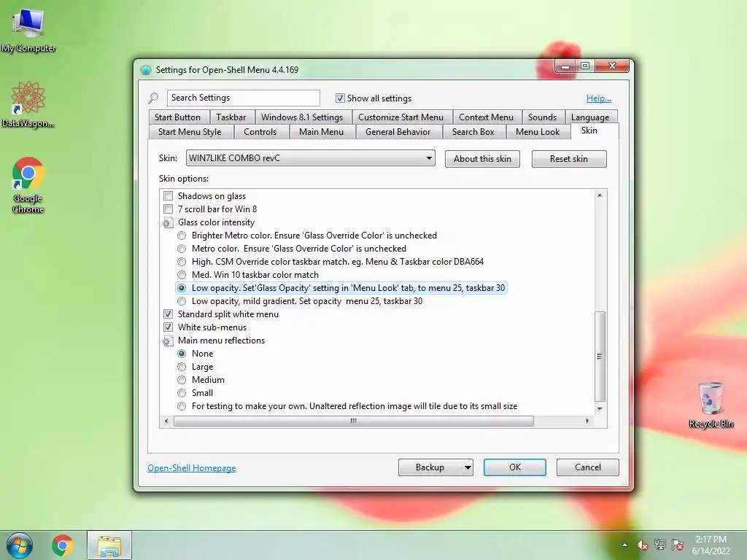This screenshot has width=747, height=560.
Task: Open the Search Box tab
Action: pos(473,132)
